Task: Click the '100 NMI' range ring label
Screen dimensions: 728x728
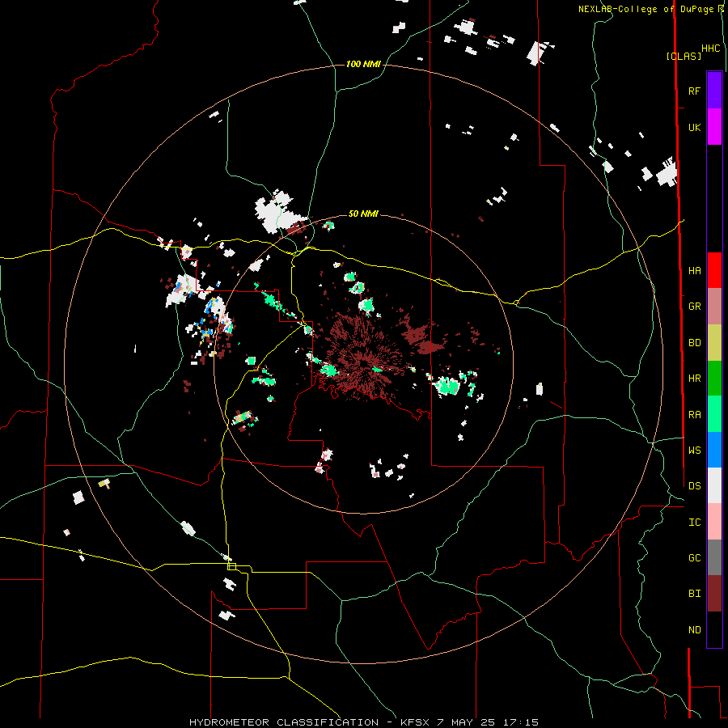Action: 363,64
